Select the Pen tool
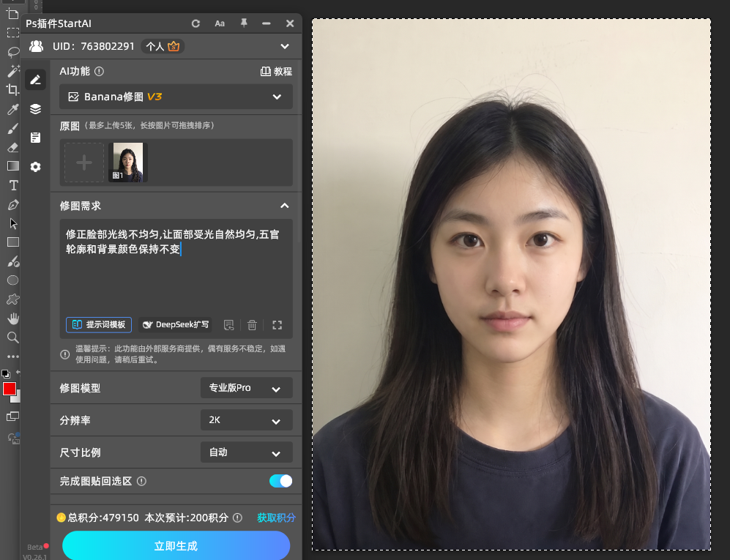 13,204
